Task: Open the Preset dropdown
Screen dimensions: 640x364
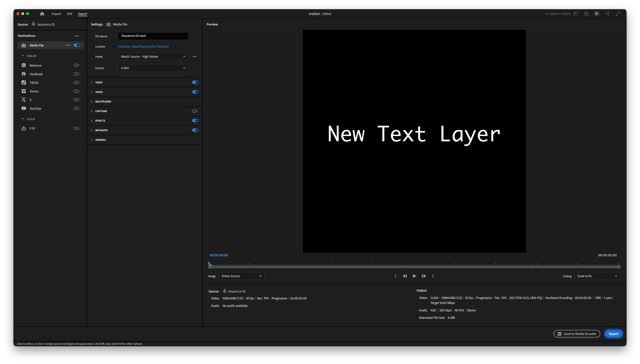Action: click(153, 56)
